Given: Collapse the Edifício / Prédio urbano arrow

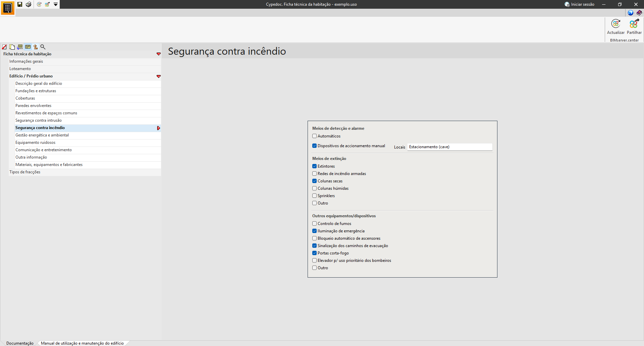Looking at the screenshot, I should coord(159,76).
